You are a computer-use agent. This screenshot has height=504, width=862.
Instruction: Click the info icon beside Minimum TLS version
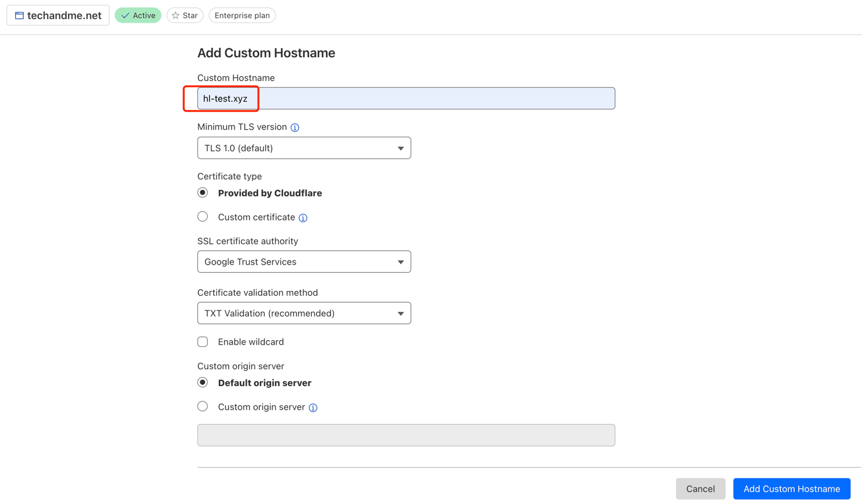pyautogui.click(x=295, y=128)
